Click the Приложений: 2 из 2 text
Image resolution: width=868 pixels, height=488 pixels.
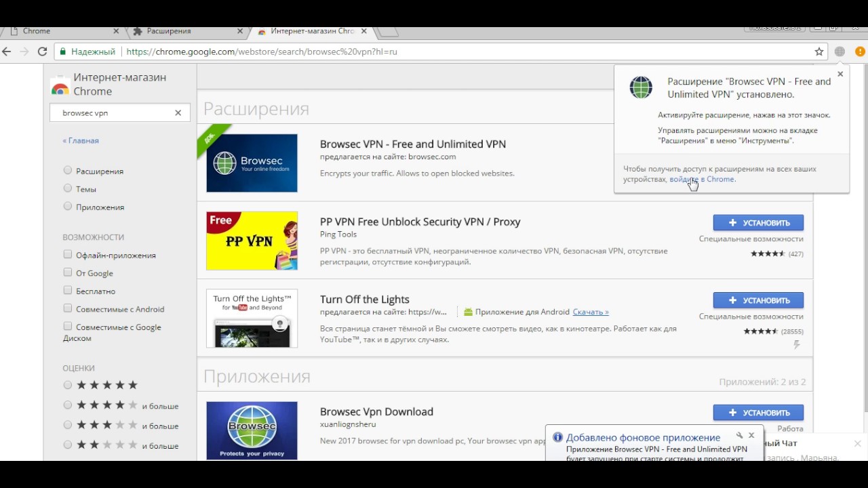[x=762, y=382]
